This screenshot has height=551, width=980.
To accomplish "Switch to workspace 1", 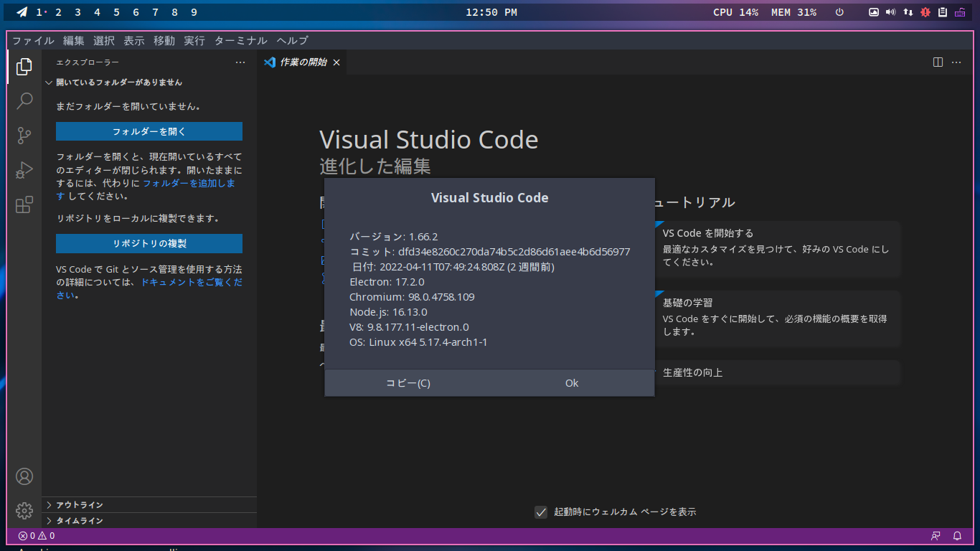I will click(39, 12).
